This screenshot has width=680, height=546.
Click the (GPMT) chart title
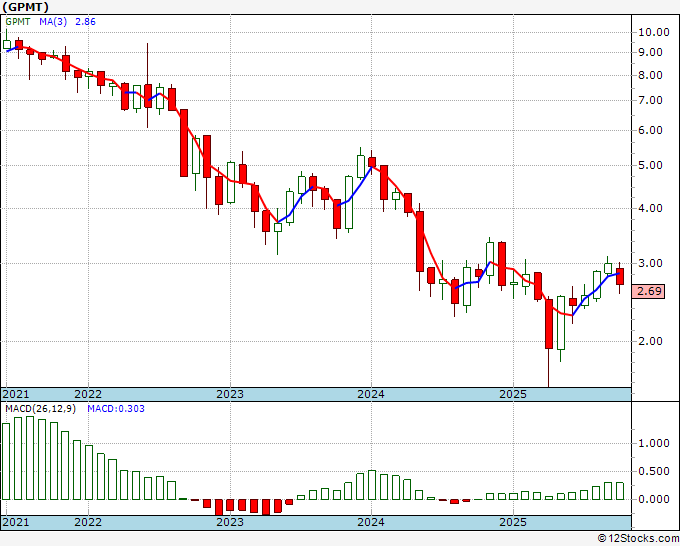click(x=26, y=7)
